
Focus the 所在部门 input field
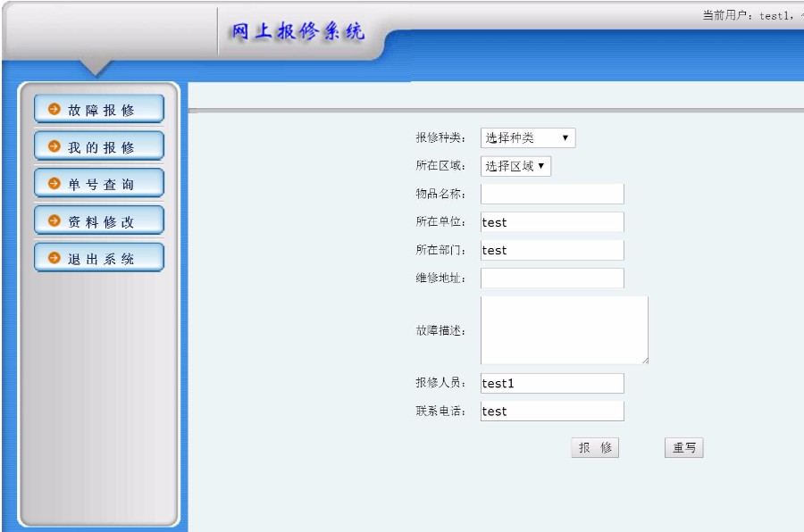click(552, 250)
